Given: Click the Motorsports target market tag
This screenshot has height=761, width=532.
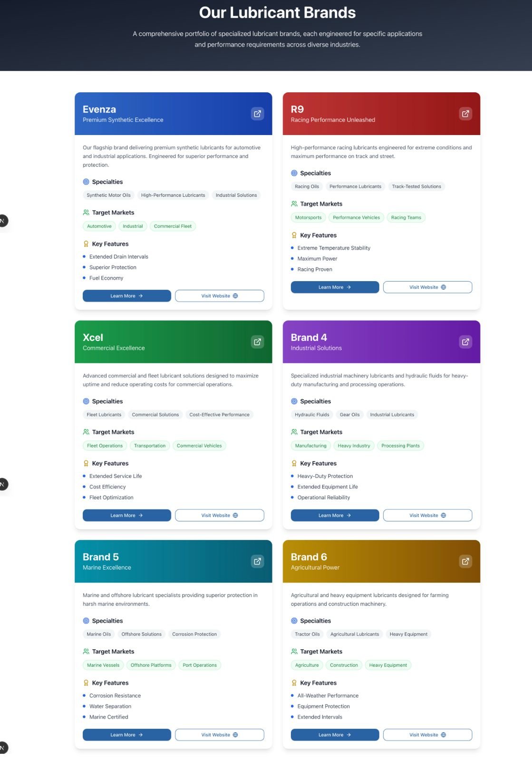Looking at the screenshot, I should 308,217.
